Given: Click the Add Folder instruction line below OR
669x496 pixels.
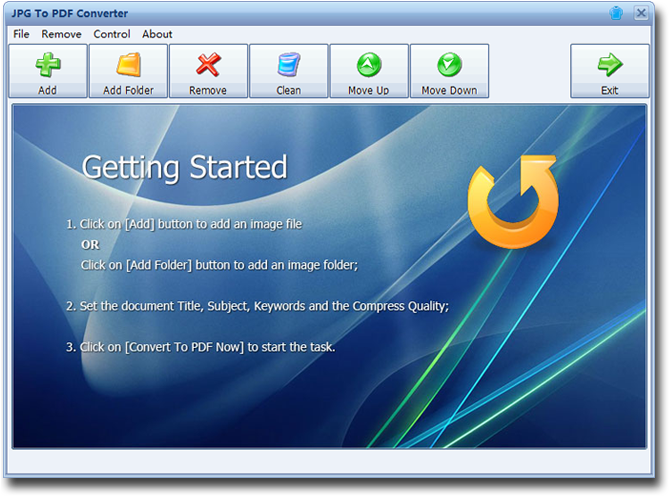Looking at the screenshot, I should (x=219, y=265).
